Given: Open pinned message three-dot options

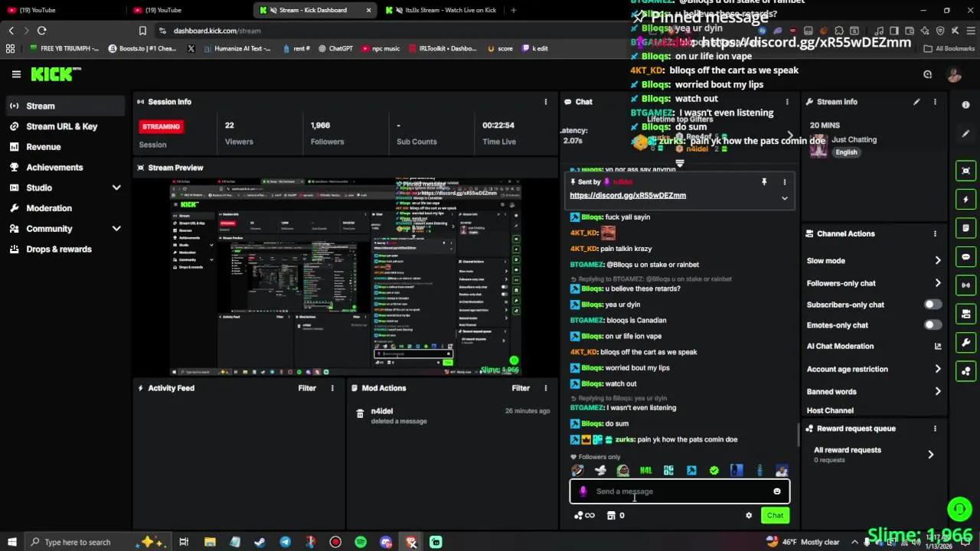Looking at the screenshot, I should coord(784,182).
